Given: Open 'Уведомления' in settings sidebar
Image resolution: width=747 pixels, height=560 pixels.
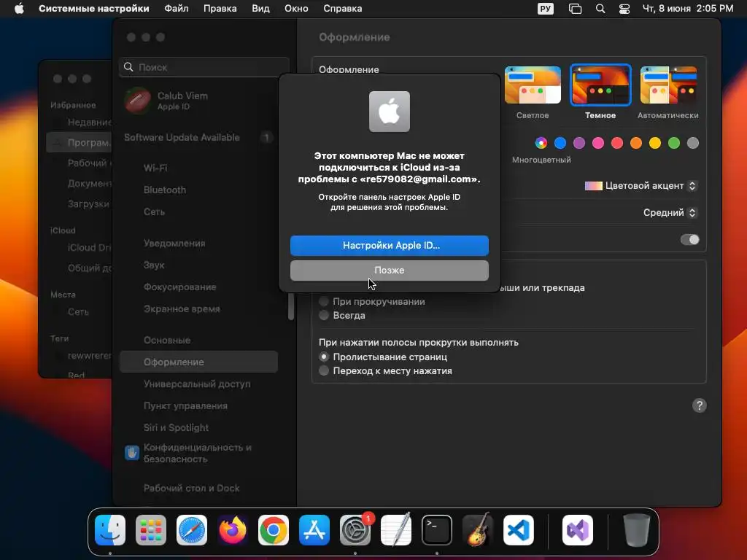Looking at the screenshot, I should pos(198,244).
